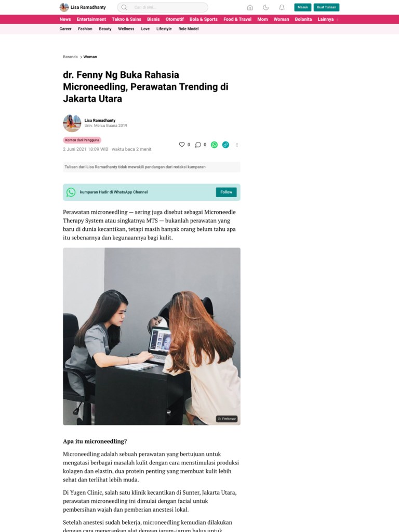Click the Masuk login button
The height and width of the screenshot is (532, 399).
pos(303,7)
